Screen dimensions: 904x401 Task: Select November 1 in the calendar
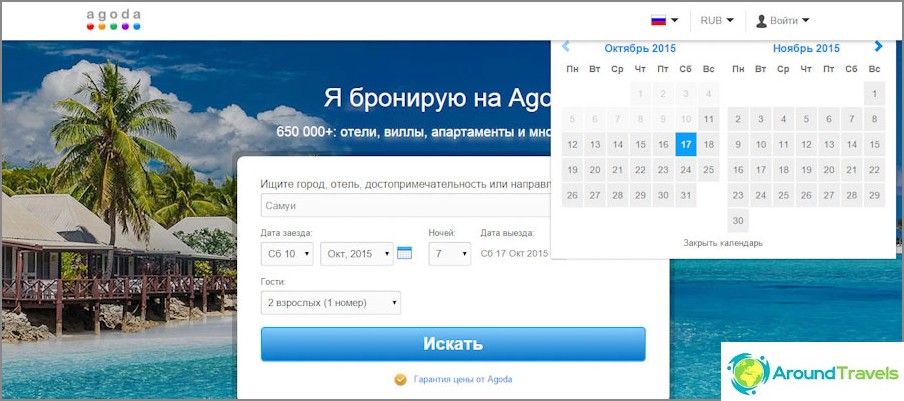click(875, 94)
